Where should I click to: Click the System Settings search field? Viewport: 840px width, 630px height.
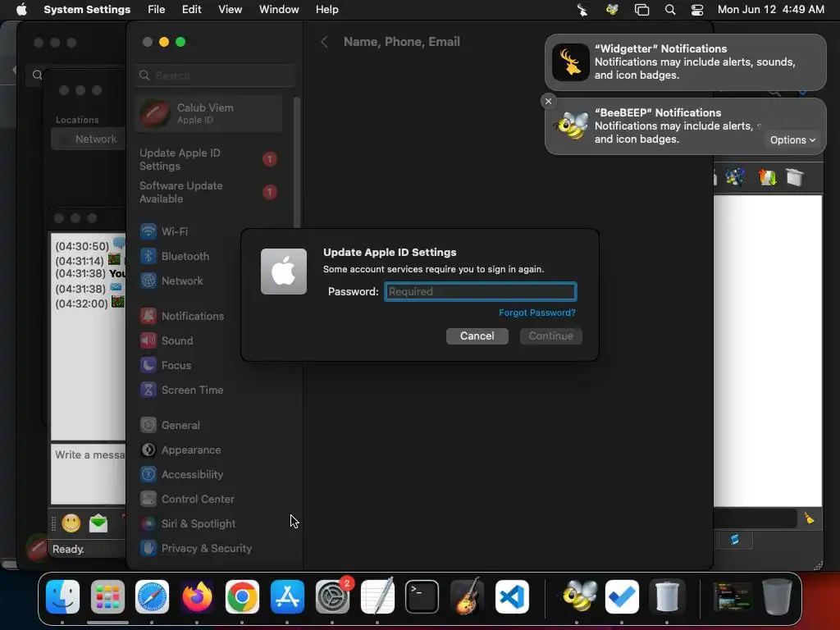click(x=215, y=75)
